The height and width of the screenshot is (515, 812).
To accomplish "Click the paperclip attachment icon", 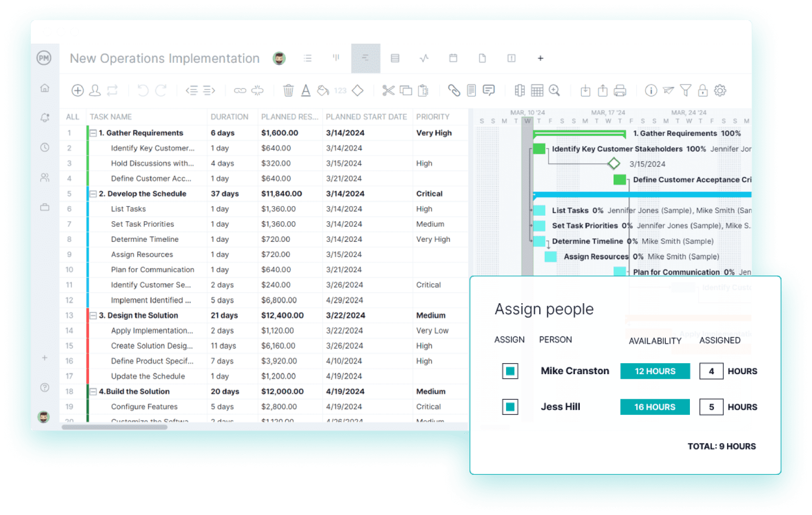I will 454,91.
